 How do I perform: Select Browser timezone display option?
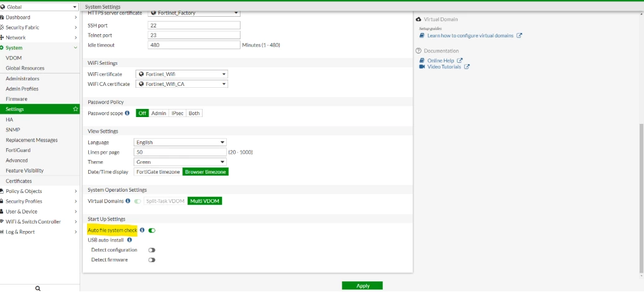click(x=205, y=172)
